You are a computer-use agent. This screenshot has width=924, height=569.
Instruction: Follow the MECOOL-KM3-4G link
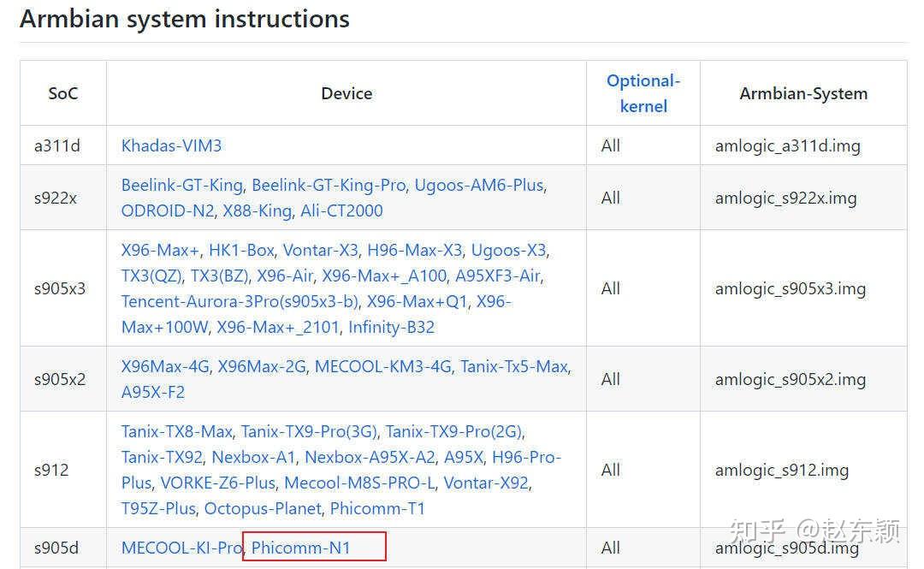click(x=382, y=366)
